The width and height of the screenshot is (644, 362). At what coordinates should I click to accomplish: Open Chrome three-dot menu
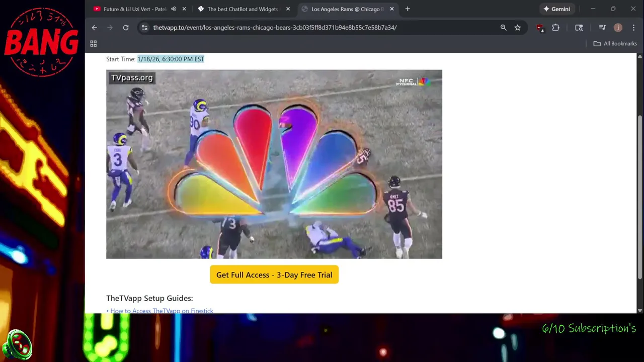click(x=633, y=28)
